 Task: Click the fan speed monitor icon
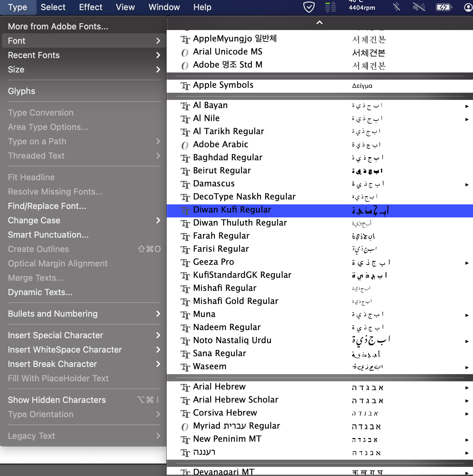click(331, 7)
